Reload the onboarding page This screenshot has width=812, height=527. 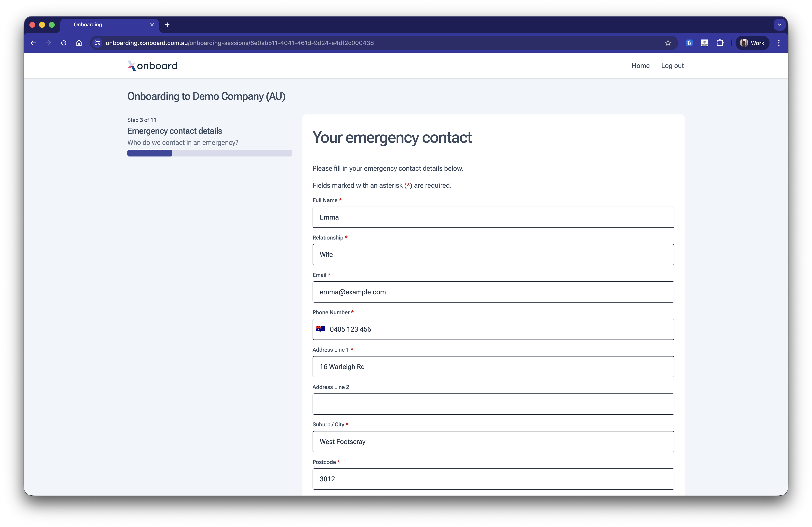click(x=63, y=43)
